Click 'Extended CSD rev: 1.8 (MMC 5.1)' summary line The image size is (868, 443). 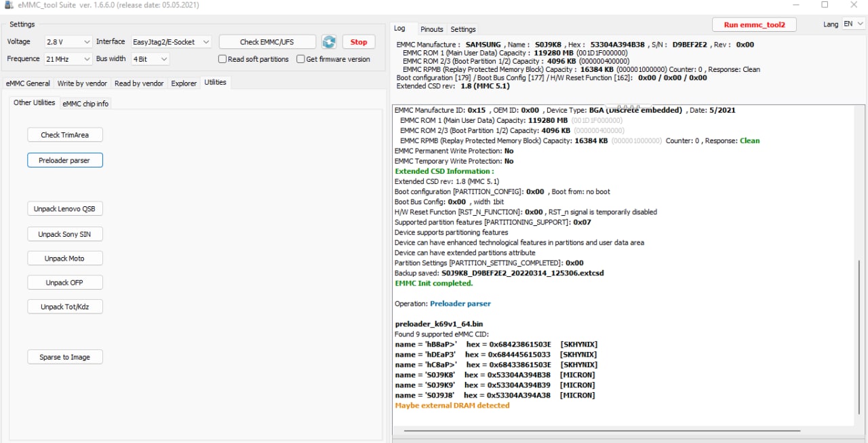(x=453, y=86)
